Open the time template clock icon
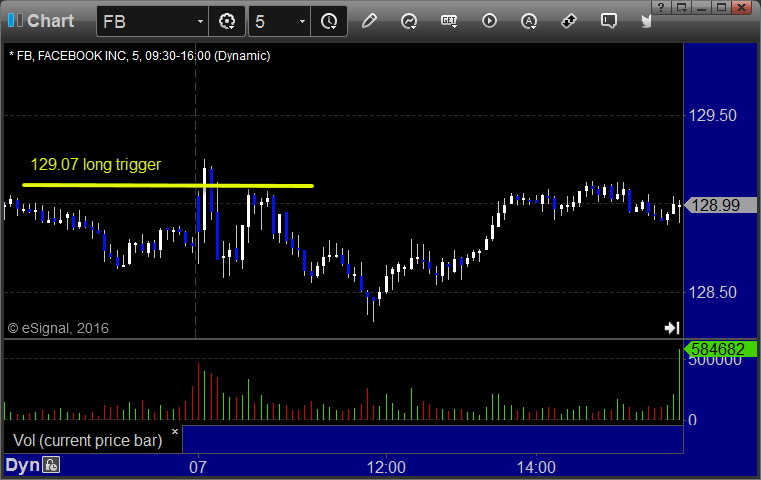Screen dimensions: 761x480 pyautogui.click(x=329, y=21)
